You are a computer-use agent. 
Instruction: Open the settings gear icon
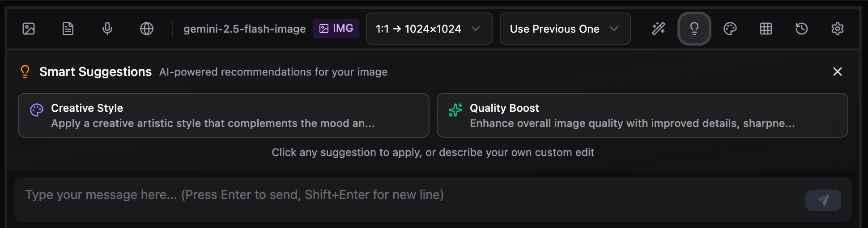tap(837, 29)
